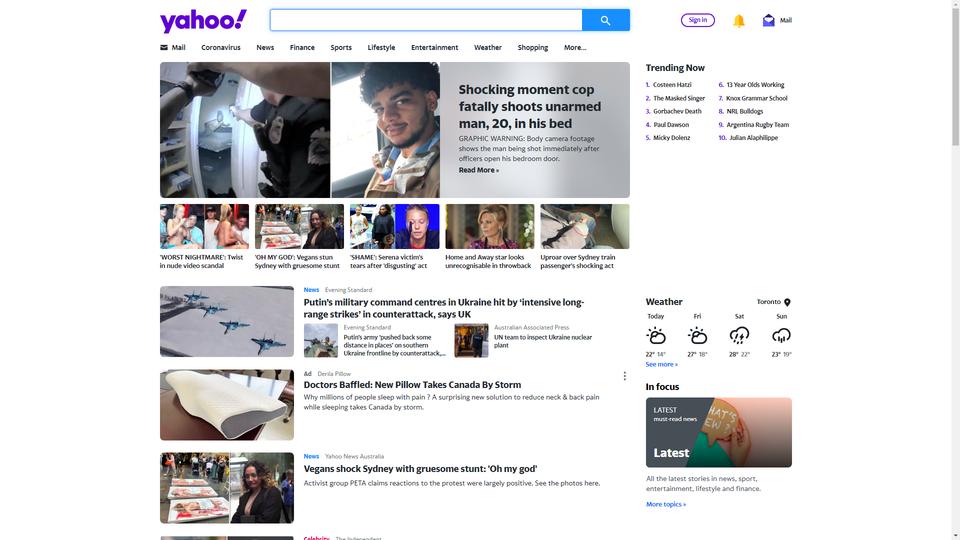
Task: Click the small Mail envelope in navigation bar
Action: point(163,47)
